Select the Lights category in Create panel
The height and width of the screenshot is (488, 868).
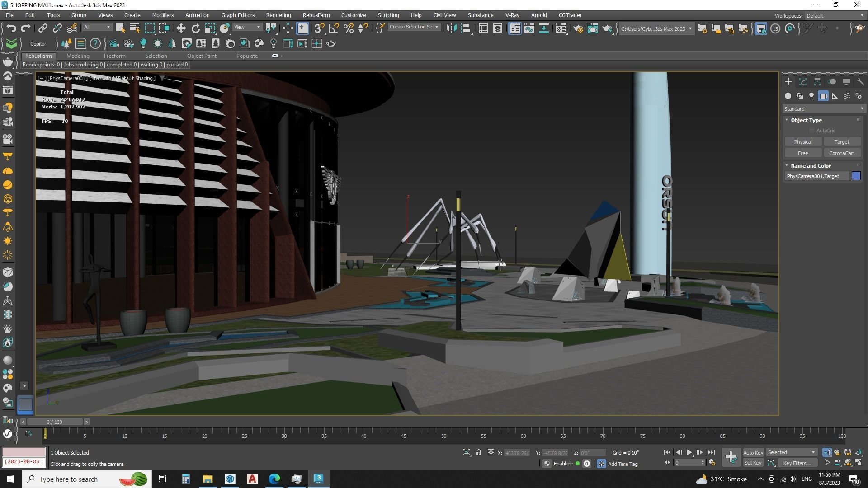pyautogui.click(x=811, y=96)
